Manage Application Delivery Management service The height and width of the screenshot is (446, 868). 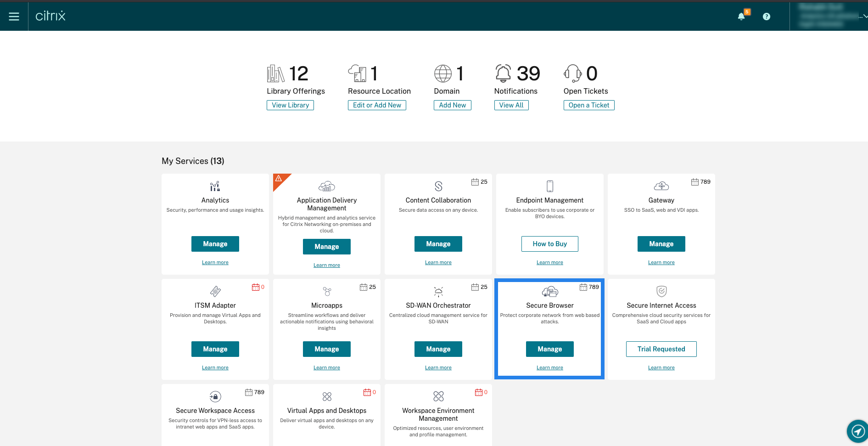tap(327, 247)
